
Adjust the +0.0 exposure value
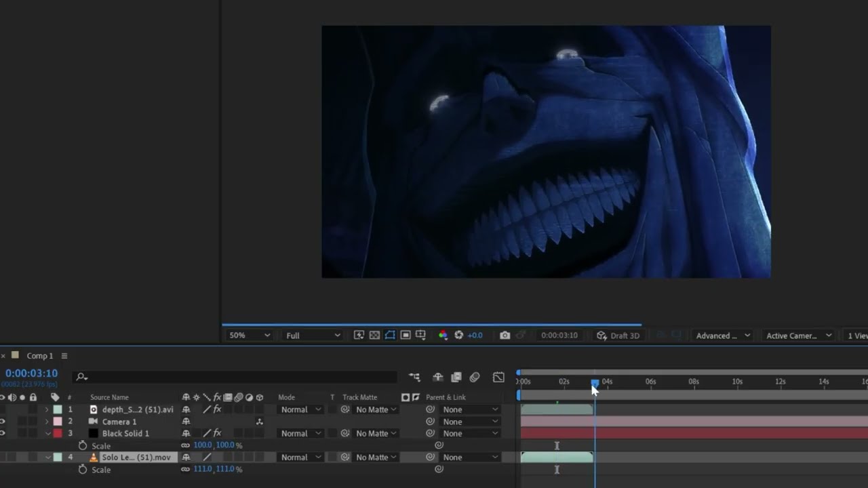pyautogui.click(x=475, y=335)
